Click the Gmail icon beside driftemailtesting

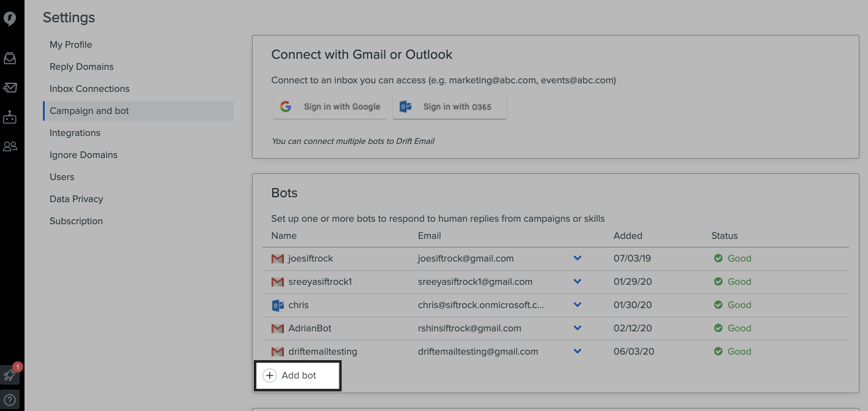coord(277,352)
